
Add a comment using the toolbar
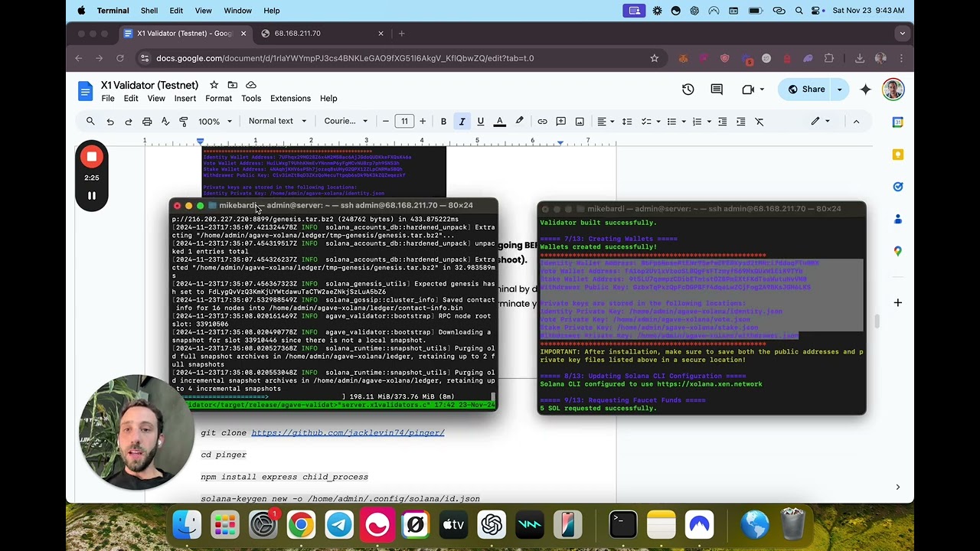(x=561, y=121)
